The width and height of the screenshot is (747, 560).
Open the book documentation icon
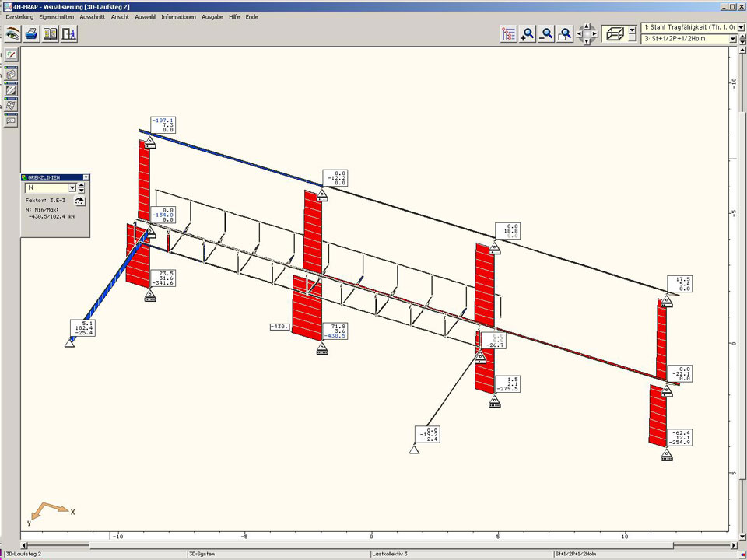click(x=51, y=34)
